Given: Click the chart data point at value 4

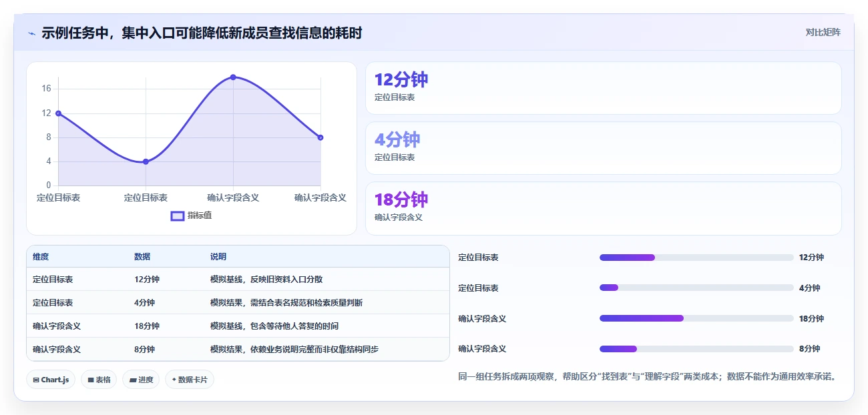Looking at the screenshot, I should click(x=146, y=161).
